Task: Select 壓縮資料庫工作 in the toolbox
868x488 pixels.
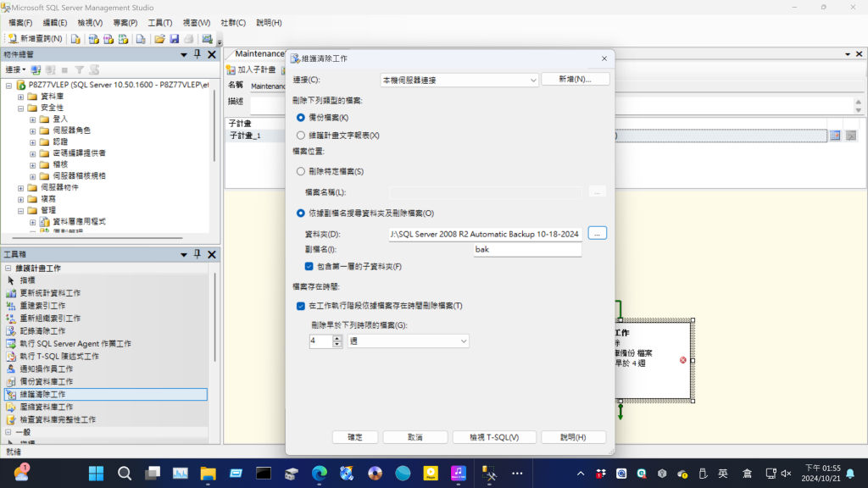Action: coord(47,407)
